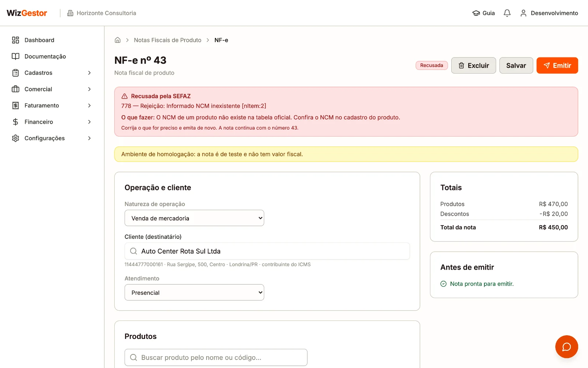This screenshot has height=368, width=588.
Task: Expand the Faturamento menu chevron
Action: pos(89,106)
